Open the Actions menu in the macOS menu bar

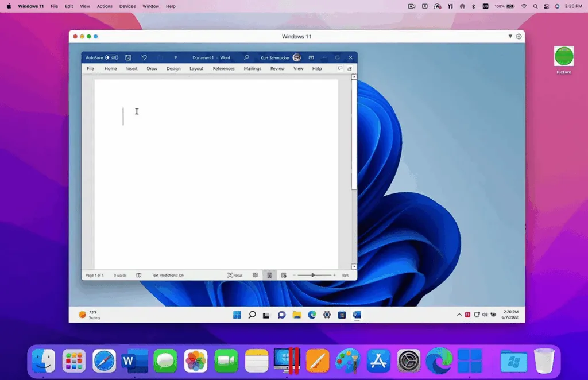[x=104, y=6]
